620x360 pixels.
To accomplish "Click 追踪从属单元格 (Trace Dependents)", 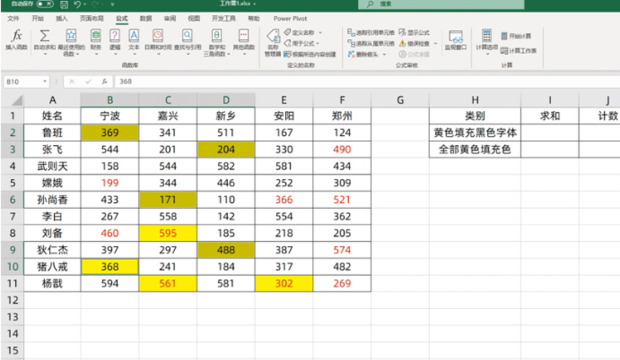I will pyautogui.click(x=370, y=43).
